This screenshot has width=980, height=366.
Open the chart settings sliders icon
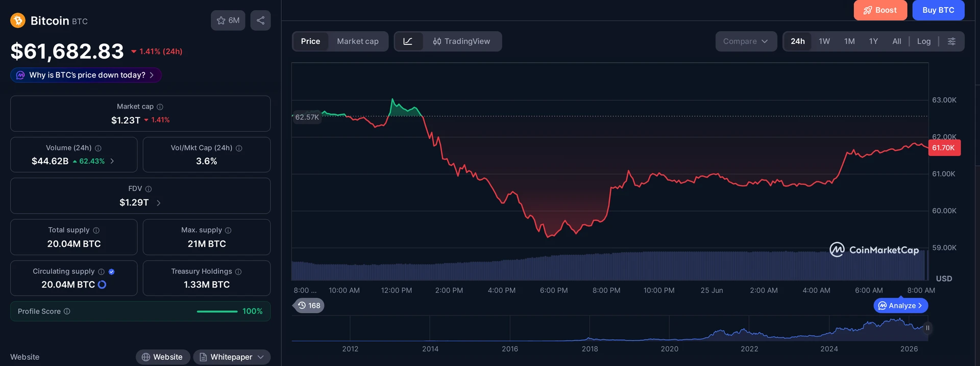click(951, 41)
